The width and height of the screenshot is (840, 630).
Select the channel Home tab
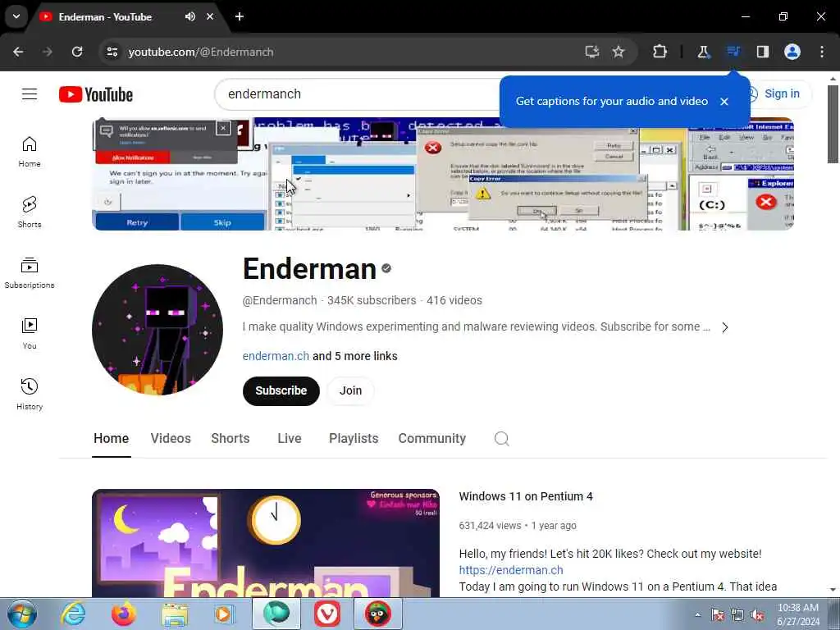[111, 439]
